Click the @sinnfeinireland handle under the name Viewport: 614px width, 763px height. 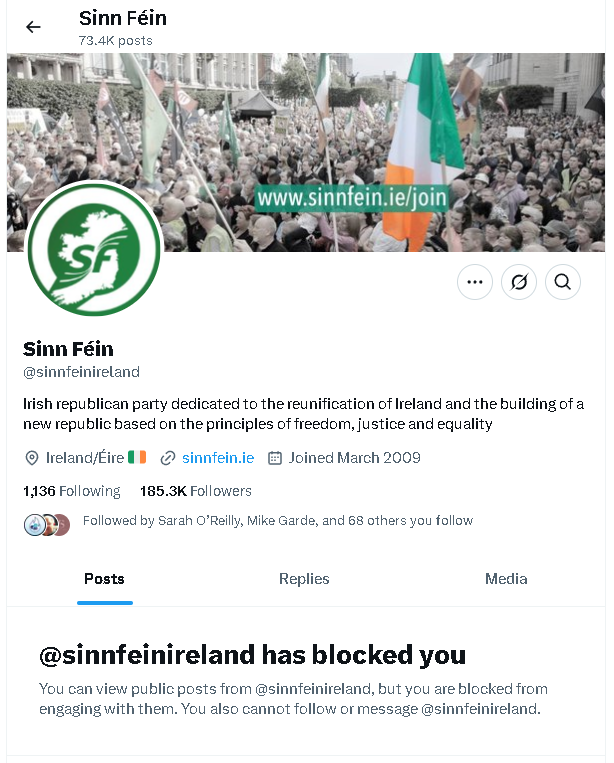click(x=81, y=372)
